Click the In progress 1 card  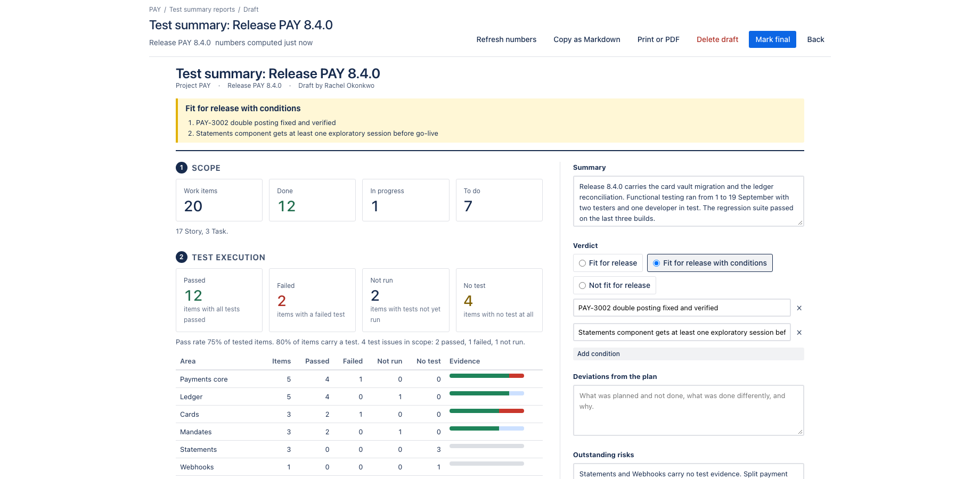[x=406, y=200]
